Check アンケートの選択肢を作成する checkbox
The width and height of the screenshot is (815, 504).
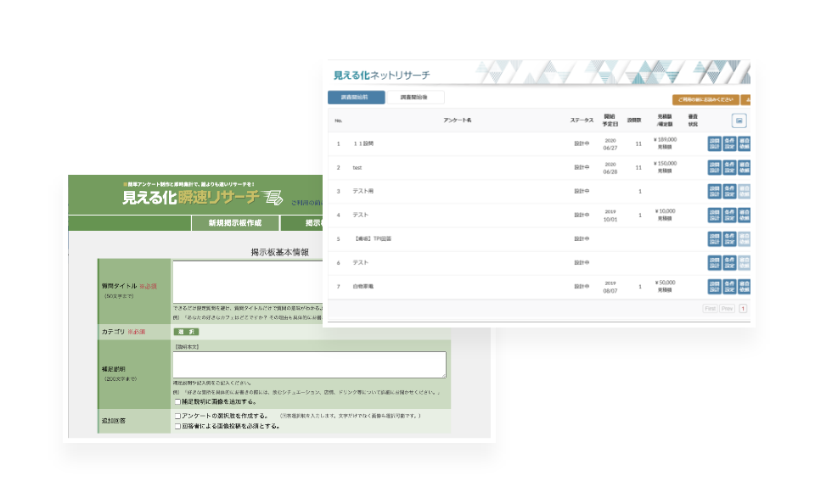(177, 417)
